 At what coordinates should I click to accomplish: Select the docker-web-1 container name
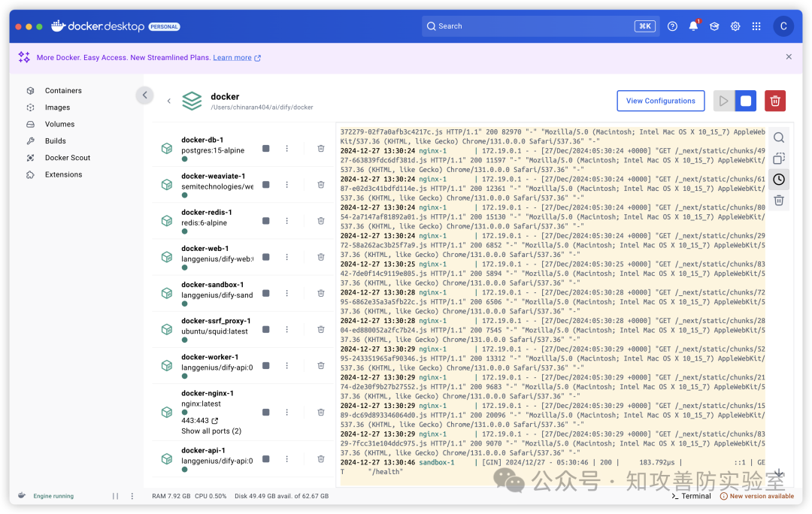tap(205, 249)
